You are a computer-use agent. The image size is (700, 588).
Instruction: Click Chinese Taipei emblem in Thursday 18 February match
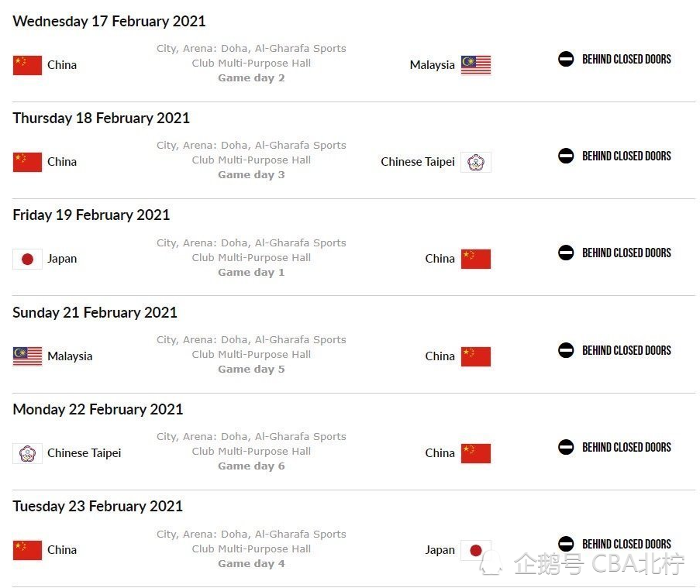click(x=476, y=162)
